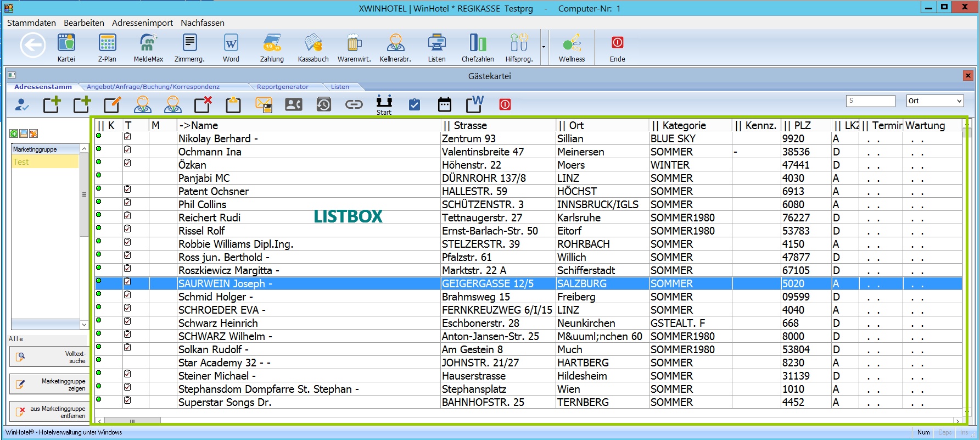This screenshot has width=980, height=440.
Task: Open the Ort search field dropdown
Action: (959, 101)
